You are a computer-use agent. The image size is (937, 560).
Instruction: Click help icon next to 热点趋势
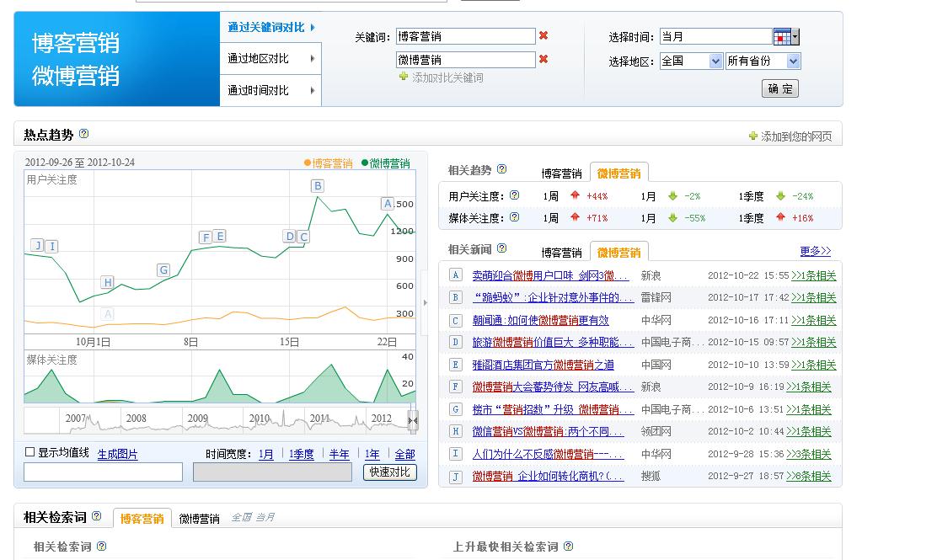[83, 134]
